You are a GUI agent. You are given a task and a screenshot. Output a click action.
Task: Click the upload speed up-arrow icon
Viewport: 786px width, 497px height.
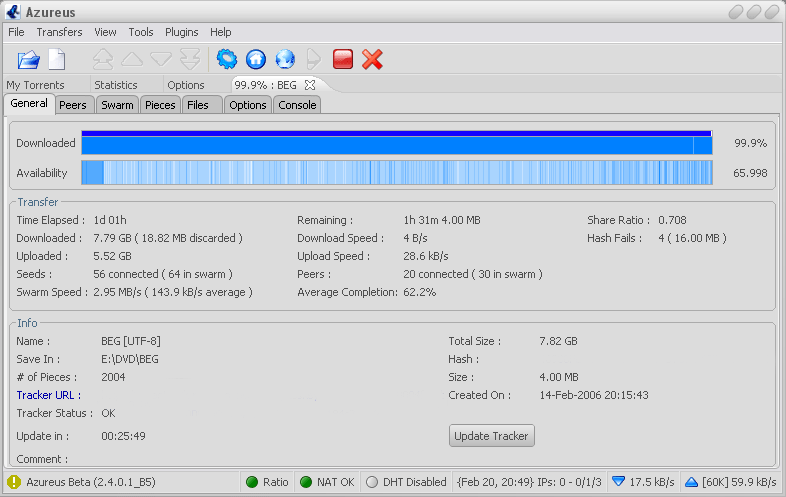[x=691, y=482]
